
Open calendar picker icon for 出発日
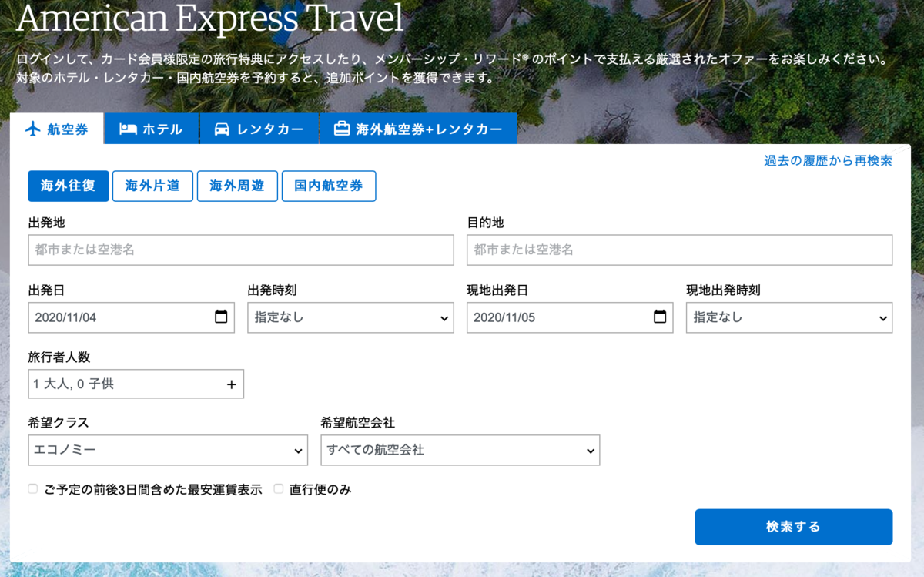pos(221,317)
